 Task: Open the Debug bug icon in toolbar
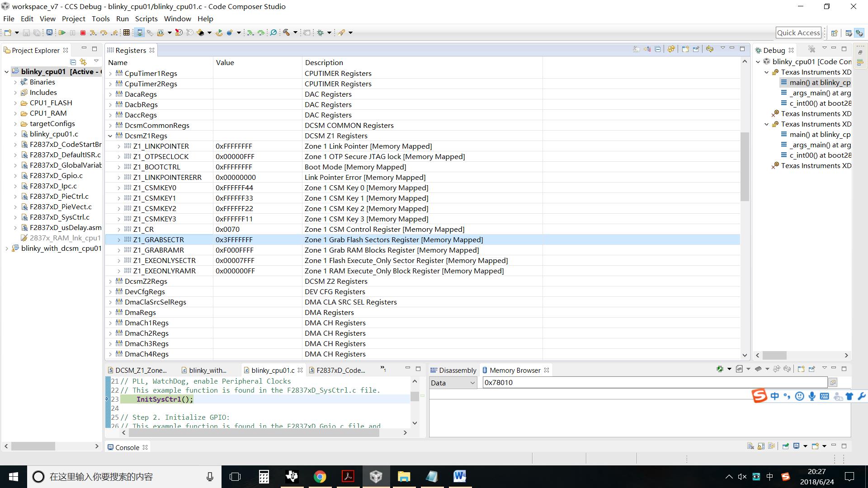click(320, 33)
